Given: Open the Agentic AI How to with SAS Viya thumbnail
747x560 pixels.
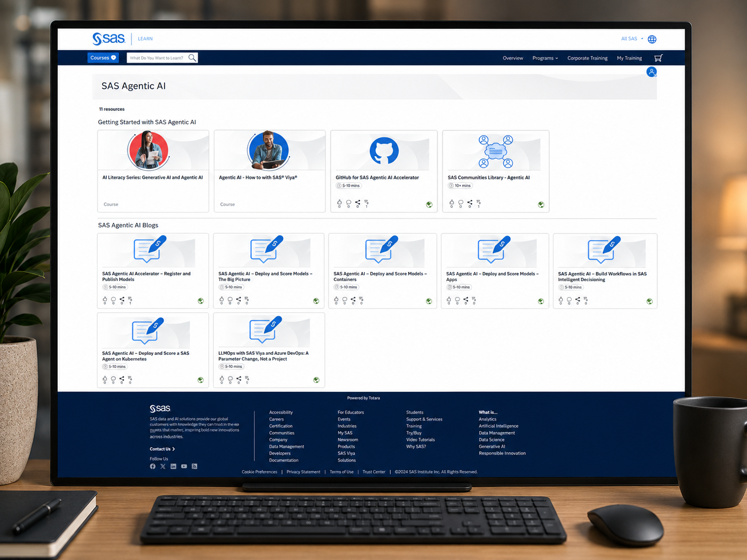Looking at the screenshot, I should [x=269, y=150].
